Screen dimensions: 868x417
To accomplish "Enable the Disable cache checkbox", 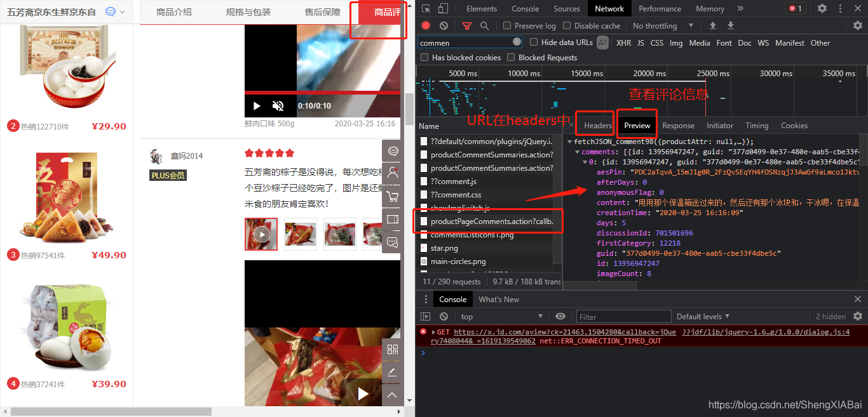I will point(567,25).
